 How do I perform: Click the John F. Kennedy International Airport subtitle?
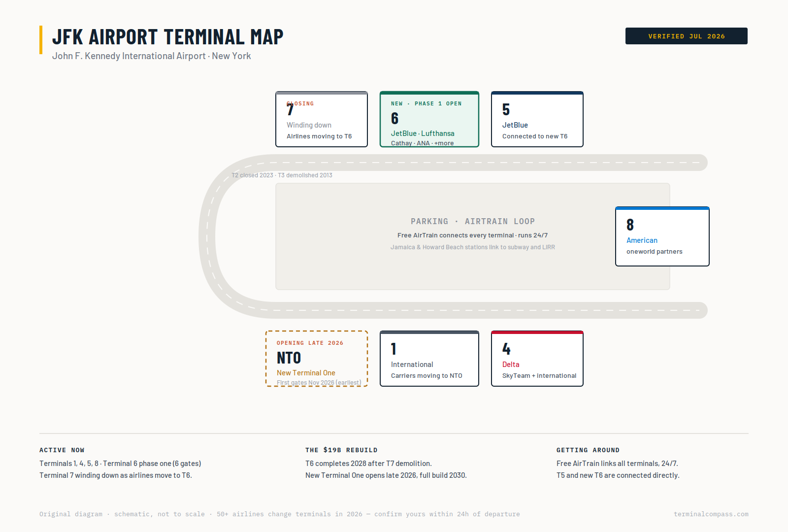[152, 56]
